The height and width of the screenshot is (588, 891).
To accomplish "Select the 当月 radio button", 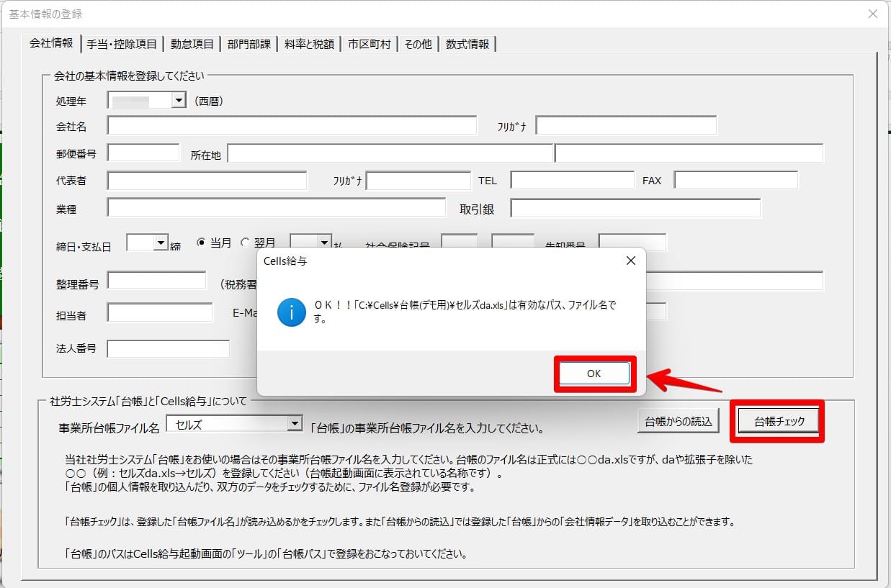I will click(x=202, y=243).
